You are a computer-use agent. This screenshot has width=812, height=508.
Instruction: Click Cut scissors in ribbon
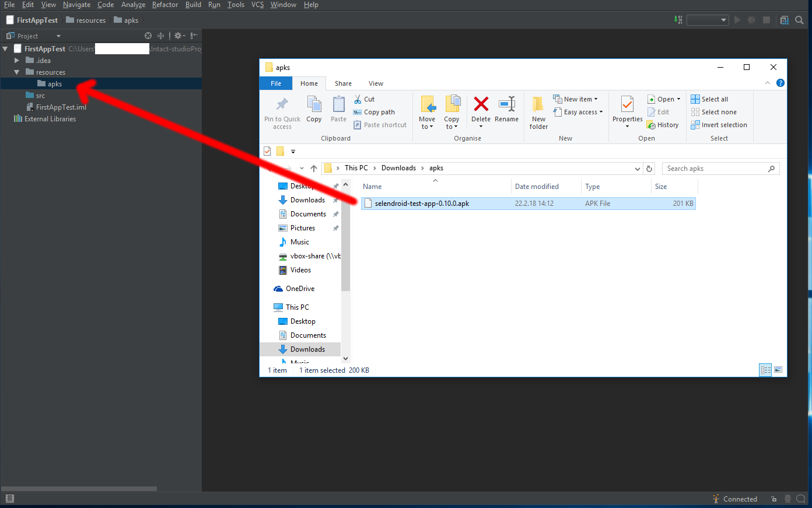pos(364,99)
